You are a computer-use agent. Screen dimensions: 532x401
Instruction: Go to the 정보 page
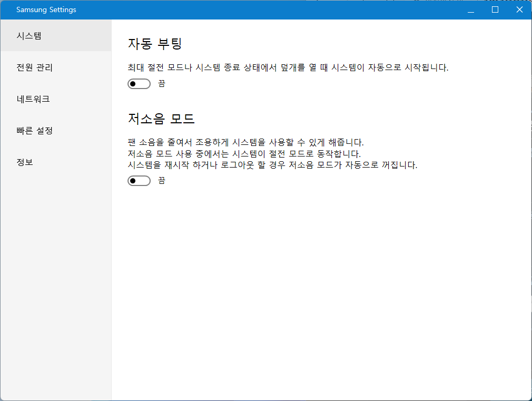coord(25,162)
